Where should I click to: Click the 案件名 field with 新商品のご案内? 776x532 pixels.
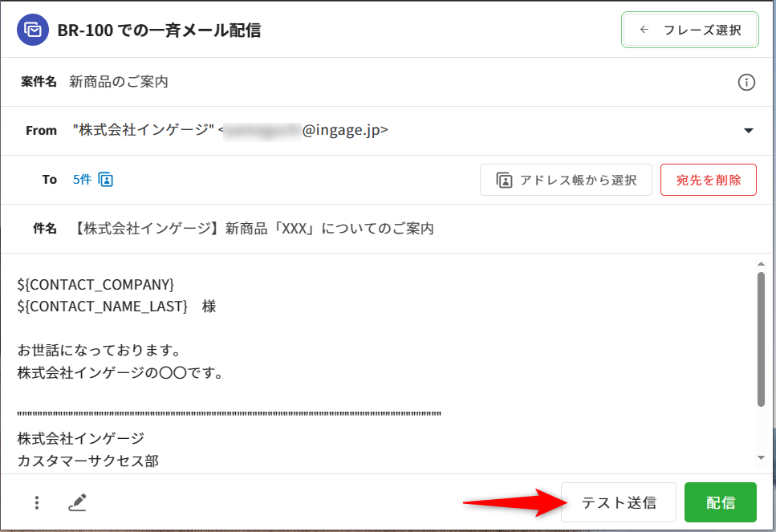click(x=119, y=82)
